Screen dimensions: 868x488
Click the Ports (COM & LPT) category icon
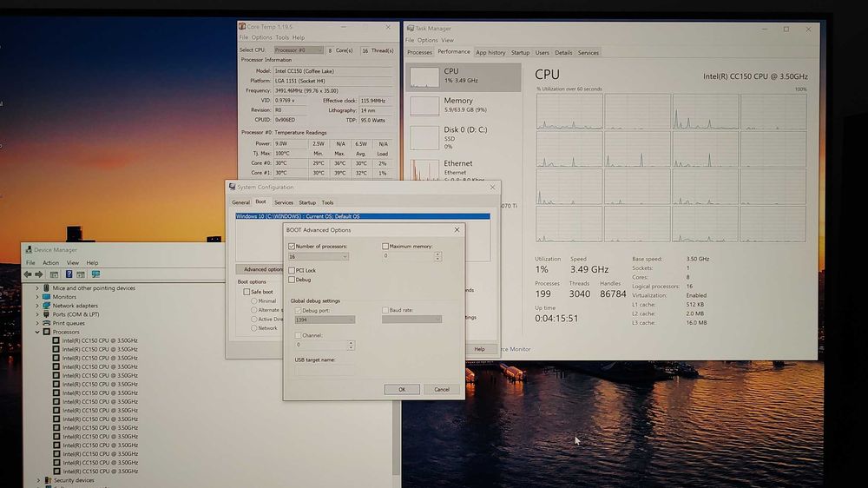[x=47, y=314]
